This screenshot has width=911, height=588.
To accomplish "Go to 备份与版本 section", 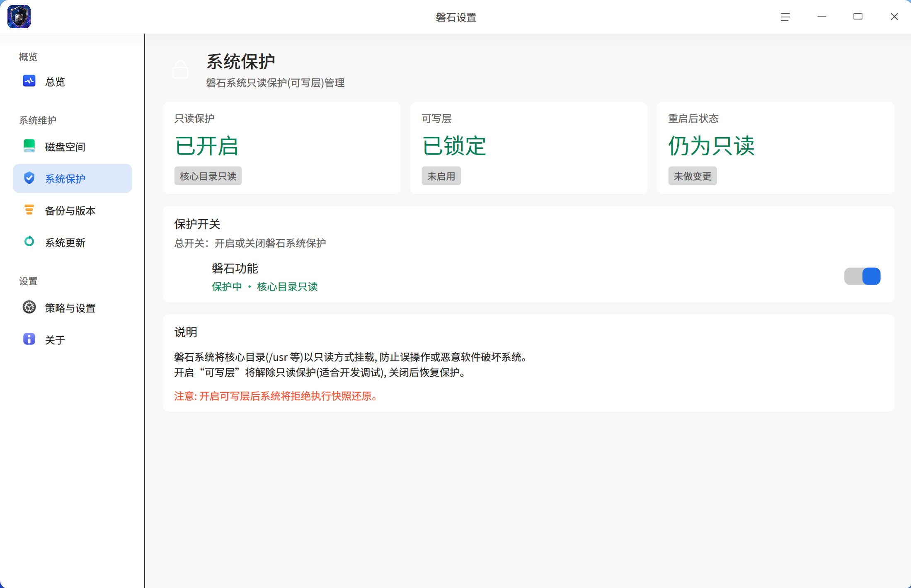I will tap(73, 211).
